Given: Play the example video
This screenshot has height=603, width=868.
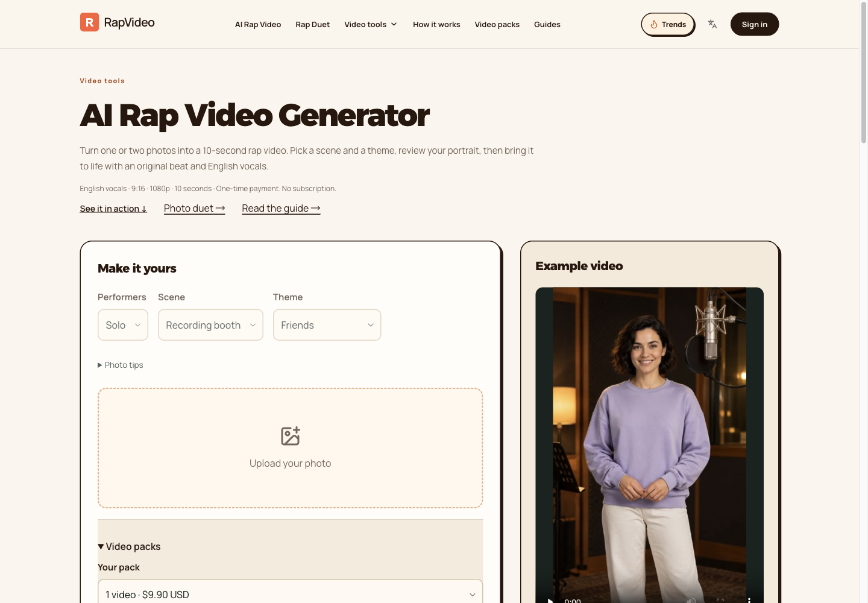Looking at the screenshot, I should 550,601.
